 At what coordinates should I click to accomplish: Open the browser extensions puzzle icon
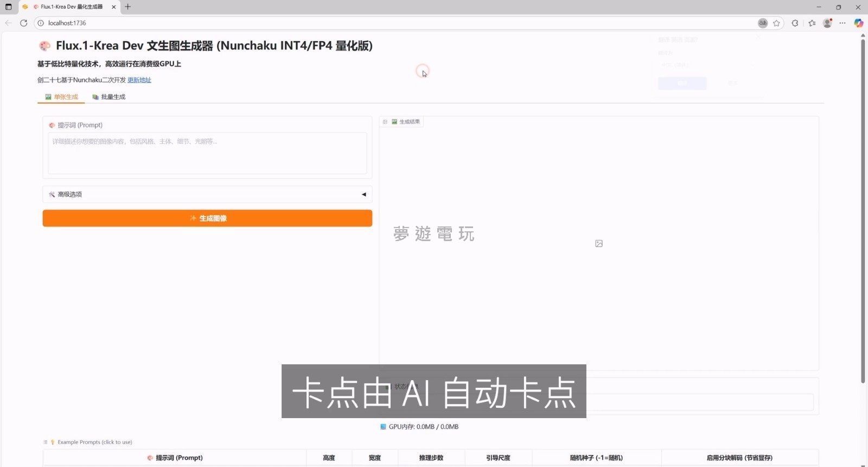[795, 23]
